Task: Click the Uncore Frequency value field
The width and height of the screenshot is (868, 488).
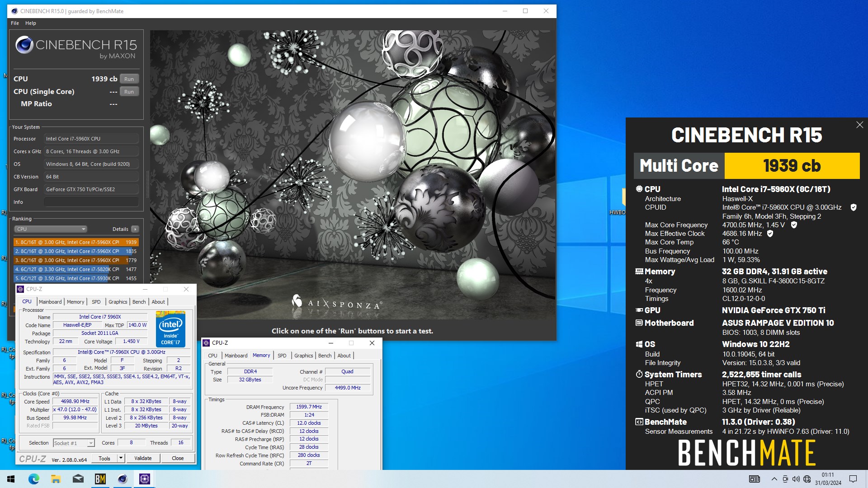Action: click(x=348, y=388)
